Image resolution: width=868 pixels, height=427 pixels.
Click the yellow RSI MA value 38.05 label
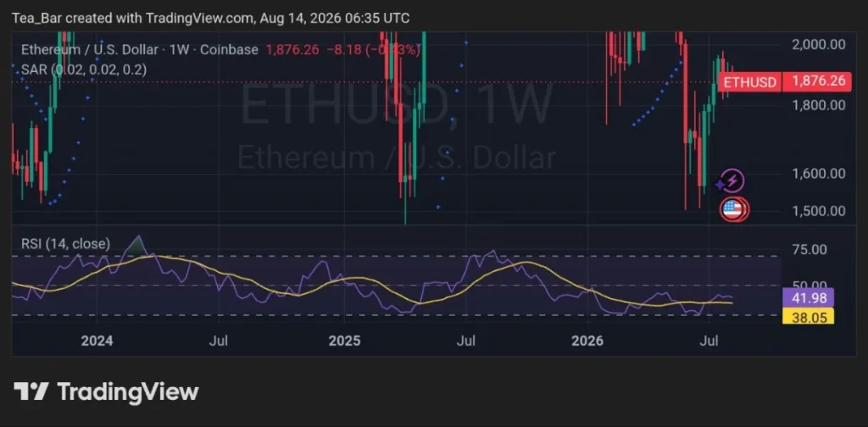(x=807, y=316)
